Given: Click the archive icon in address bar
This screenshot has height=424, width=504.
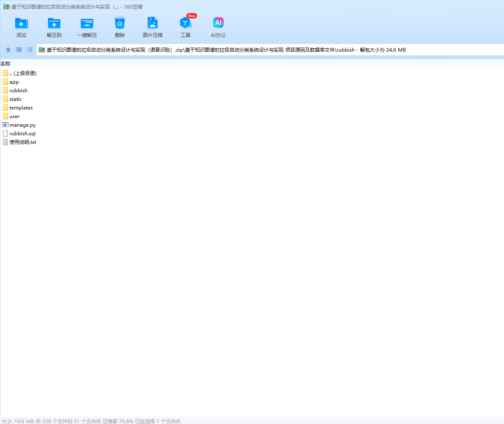Looking at the screenshot, I should click(x=41, y=50).
